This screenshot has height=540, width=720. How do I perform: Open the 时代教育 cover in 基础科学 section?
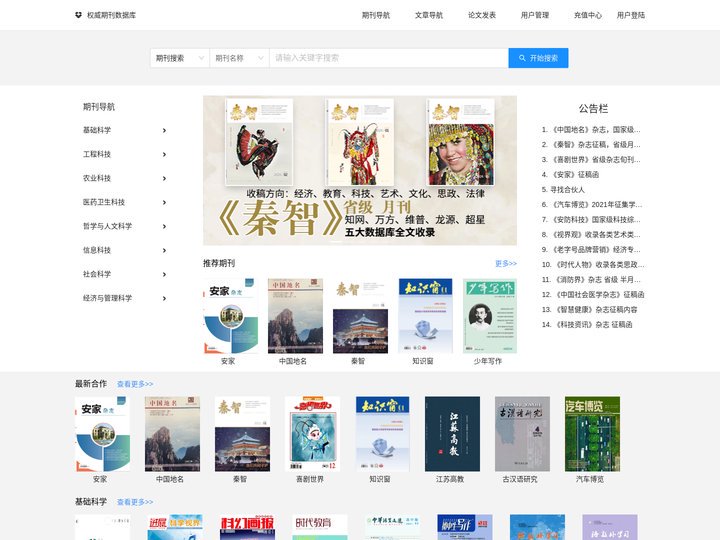click(320, 527)
